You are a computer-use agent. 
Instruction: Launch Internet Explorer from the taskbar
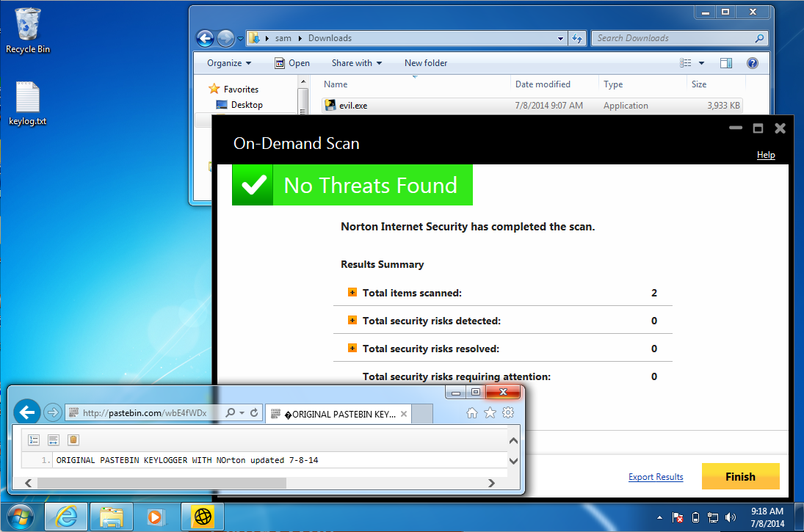point(66,517)
